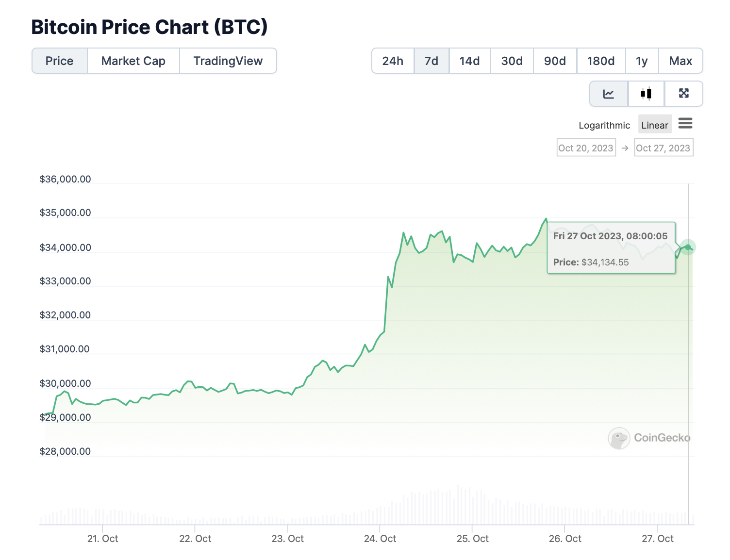This screenshot has height=560, width=730.
Task: Open the TradingView tab
Action: pos(228,61)
